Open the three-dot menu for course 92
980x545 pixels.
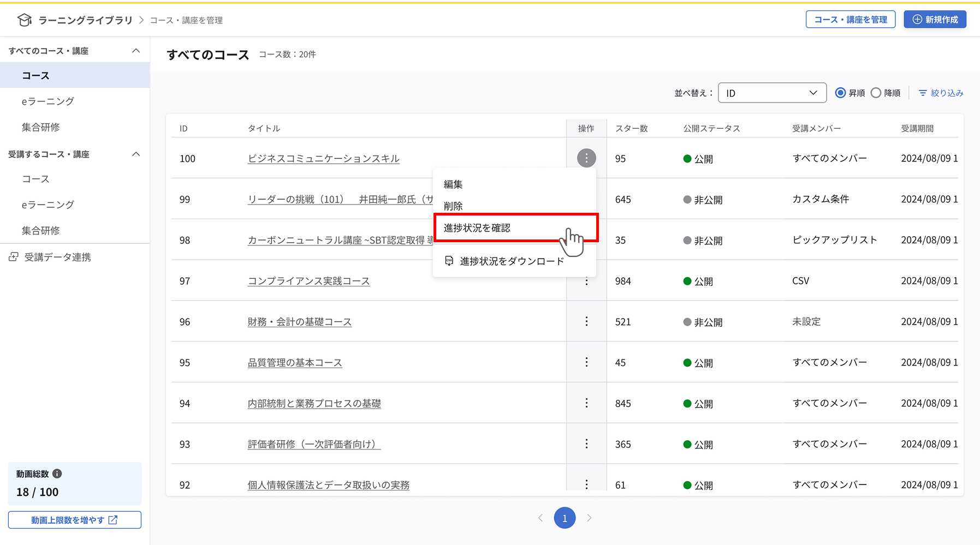click(x=586, y=484)
